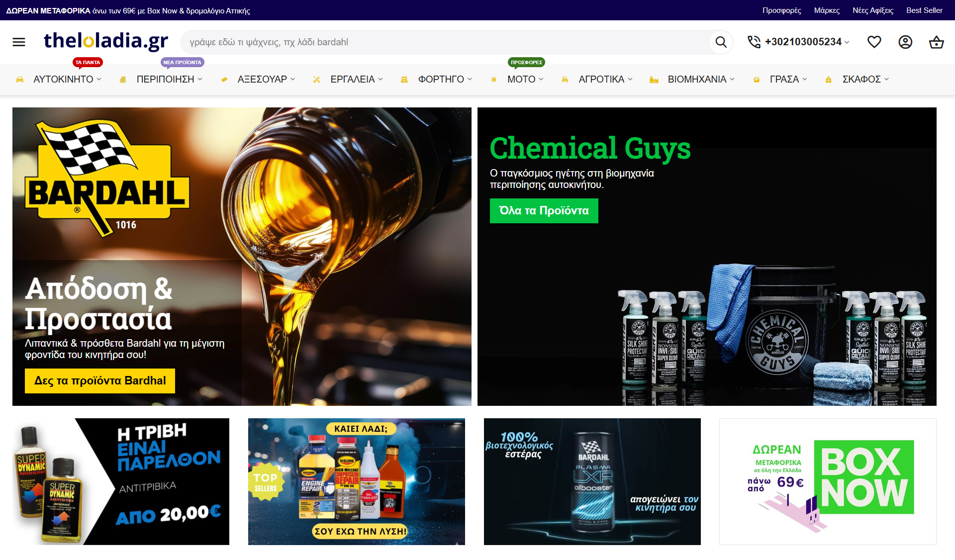Open the ΠΕΡΙΠΟΙΗΣΗ menu item
Viewport: 955px width, 560px height.
click(166, 80)
